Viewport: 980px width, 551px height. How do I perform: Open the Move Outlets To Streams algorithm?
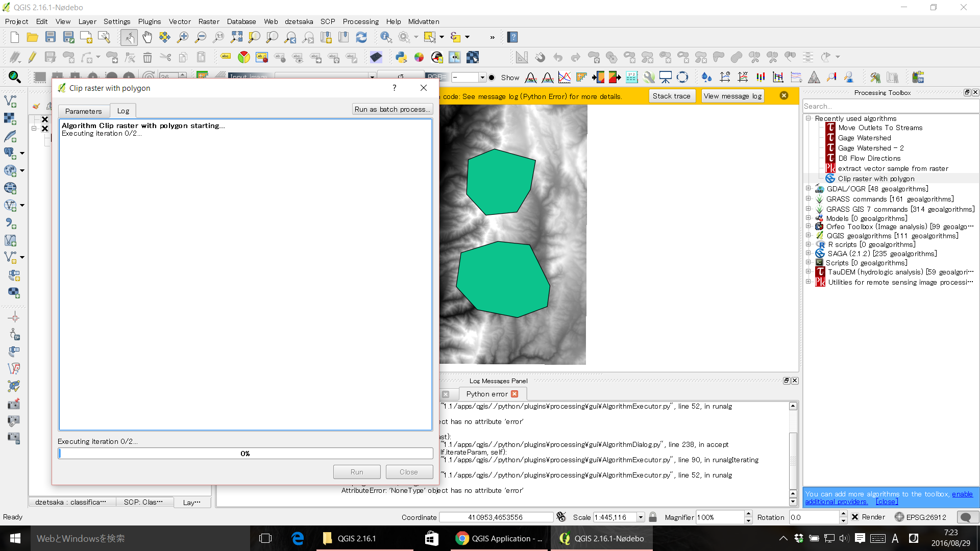(880, 128)
